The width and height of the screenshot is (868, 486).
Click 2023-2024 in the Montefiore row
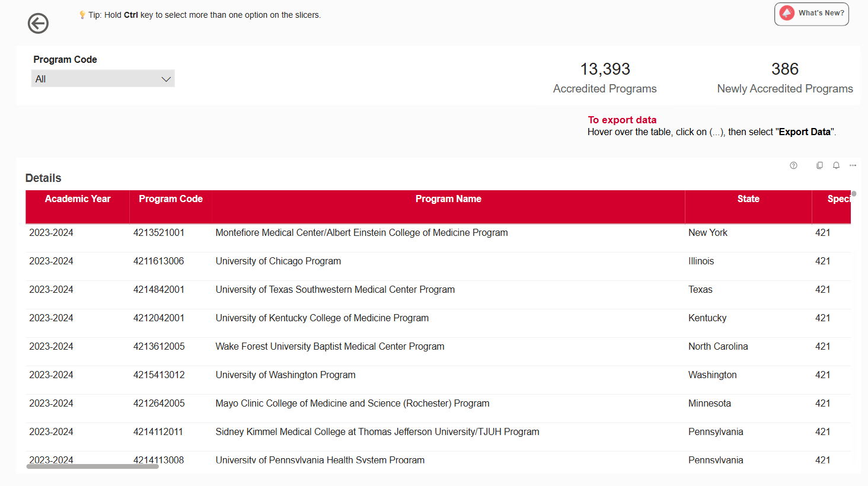coord(51,233)
